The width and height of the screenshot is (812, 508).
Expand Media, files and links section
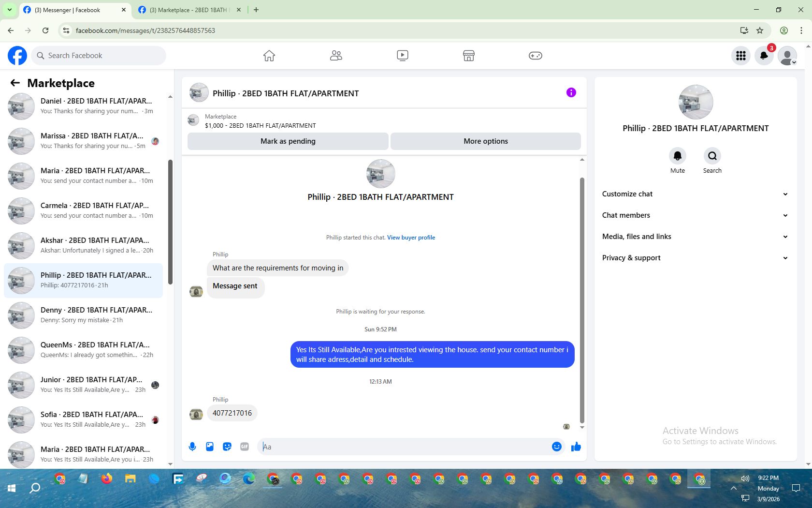(x=695, y=237)
